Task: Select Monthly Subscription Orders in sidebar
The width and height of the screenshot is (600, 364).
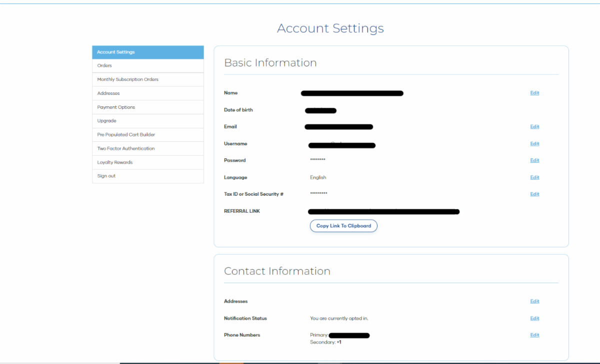Action: click(x=127, y=79)
